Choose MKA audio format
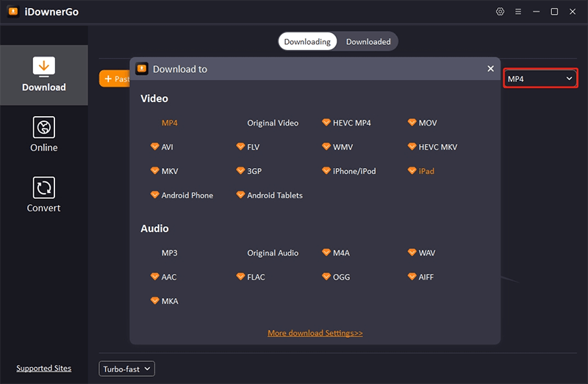588x384 pixels. point(170,301)
